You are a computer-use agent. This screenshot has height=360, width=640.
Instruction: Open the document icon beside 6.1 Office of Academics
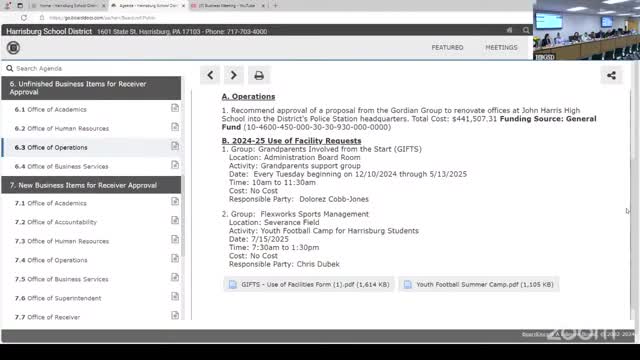tap(175, 108)
